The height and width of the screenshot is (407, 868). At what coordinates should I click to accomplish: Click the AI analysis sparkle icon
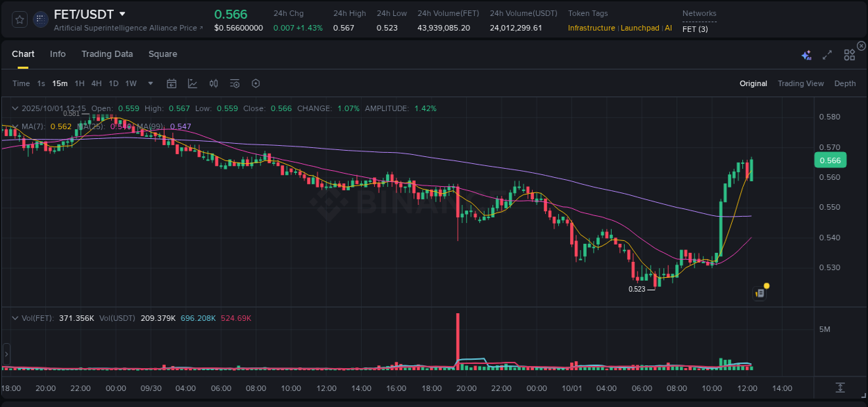point(806,55)
